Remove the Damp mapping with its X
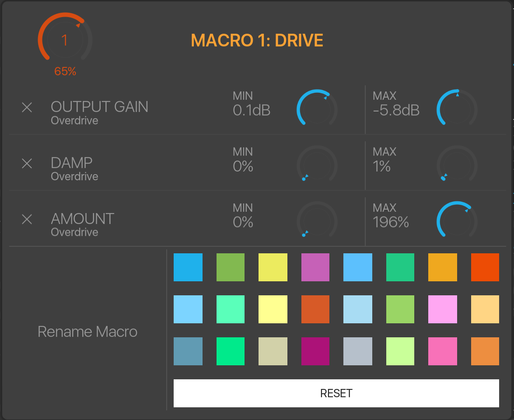Viewport: 514px width, 420px height. [x=27, y=163]
